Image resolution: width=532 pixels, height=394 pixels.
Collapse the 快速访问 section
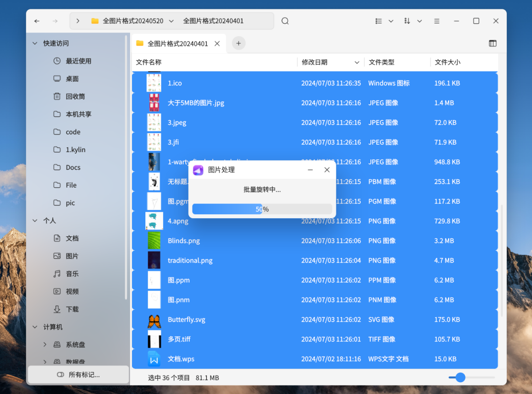click(35, 43)
